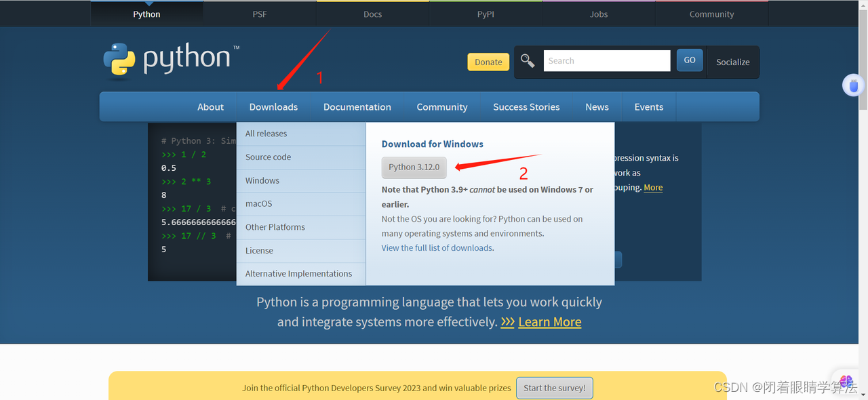Open the About navigation menu
Screen dimensions: 868x400
210,107
